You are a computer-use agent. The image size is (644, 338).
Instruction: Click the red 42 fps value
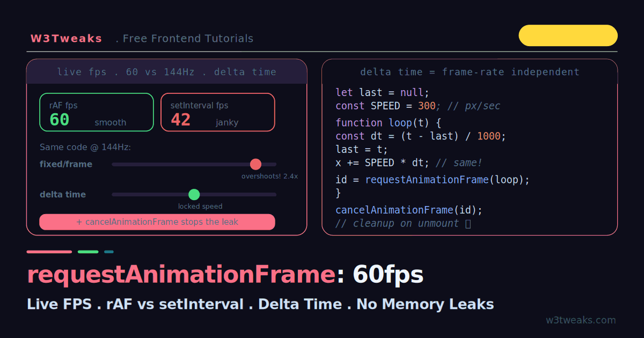pos(181,120)
